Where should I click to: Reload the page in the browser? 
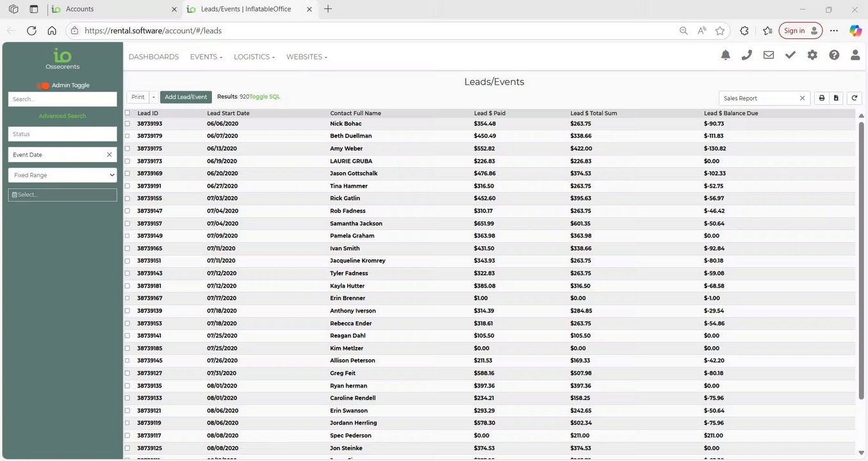click(x=31, y=30)
